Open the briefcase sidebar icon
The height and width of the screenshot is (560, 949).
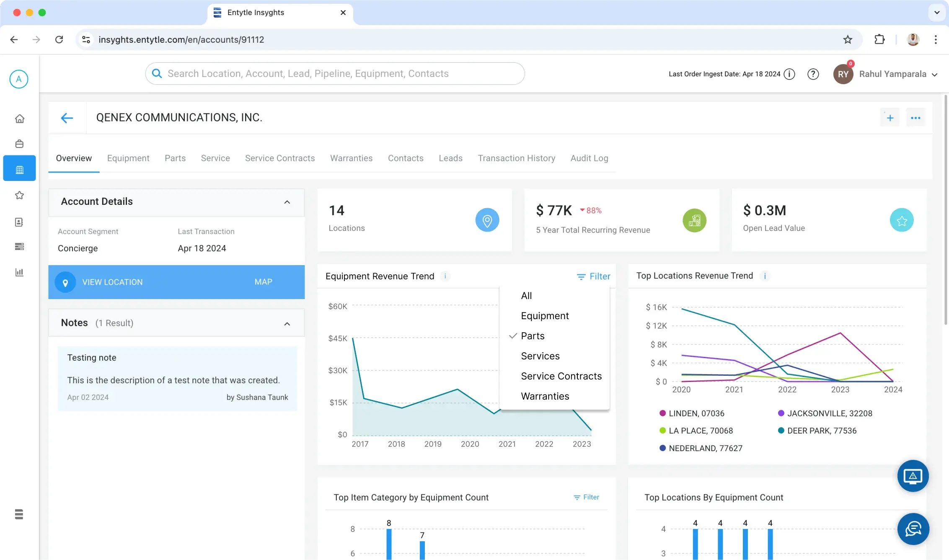tap(19, 144)
